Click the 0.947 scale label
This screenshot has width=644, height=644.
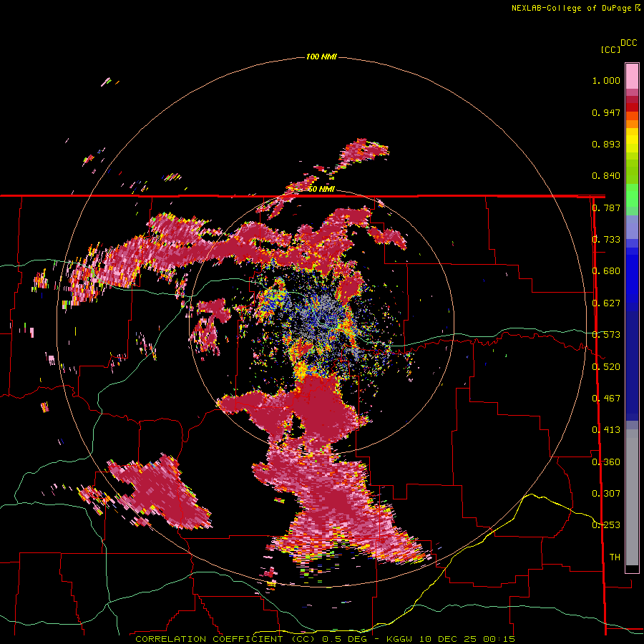[x=606, y=112]
